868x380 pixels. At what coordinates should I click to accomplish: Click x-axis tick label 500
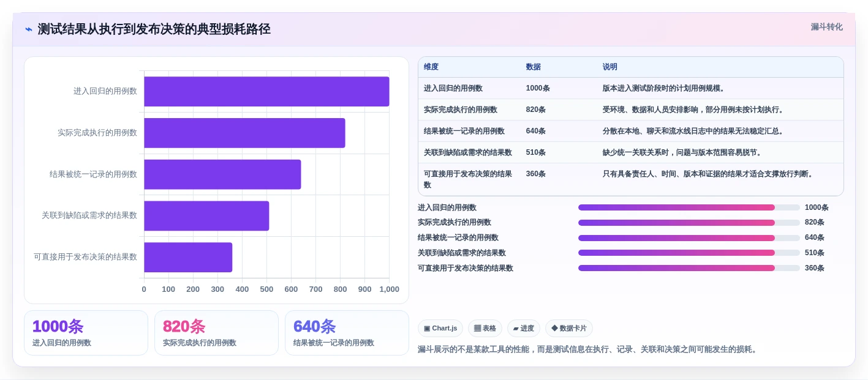pos(266,289)
